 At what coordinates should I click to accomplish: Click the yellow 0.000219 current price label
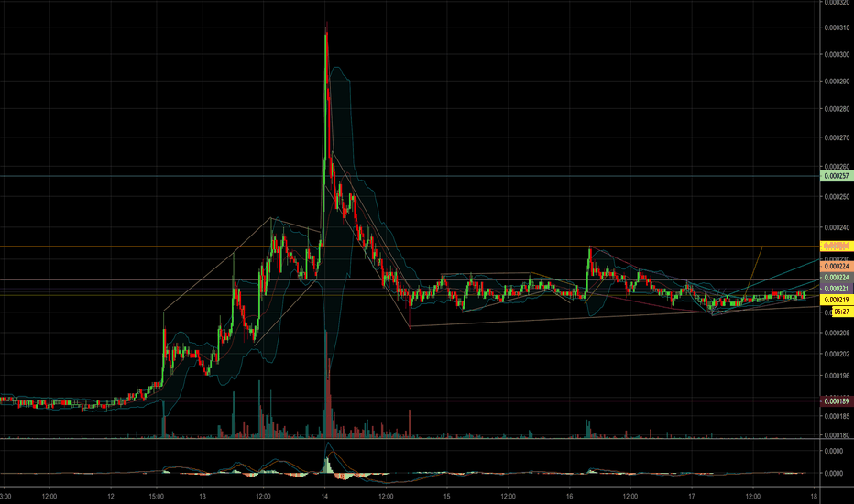pos(837,300)
